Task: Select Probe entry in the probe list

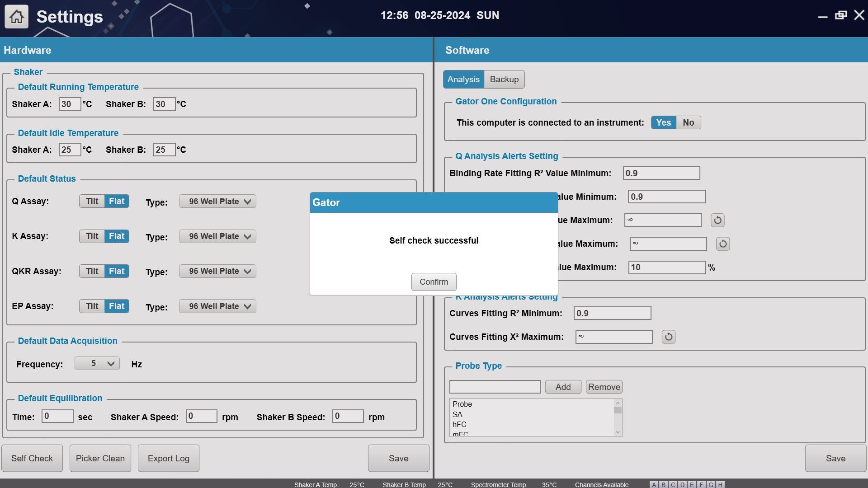Action: (462, 404)
